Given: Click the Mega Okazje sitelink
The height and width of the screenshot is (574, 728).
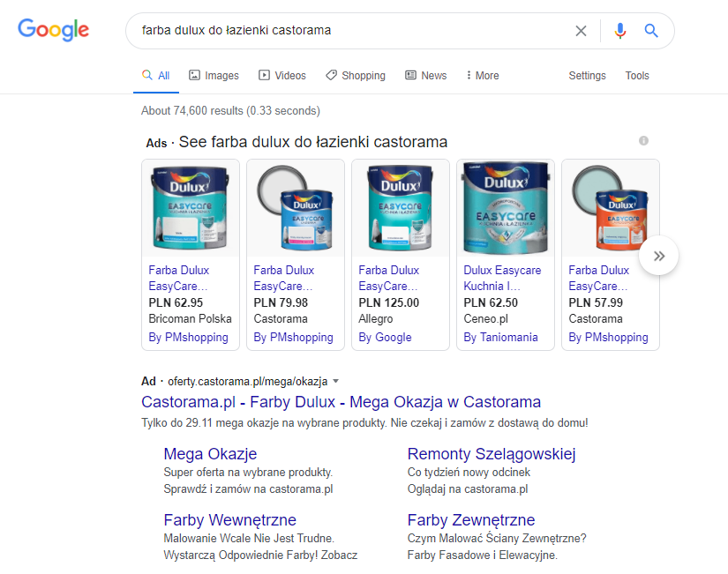Looking at the screenshot, I should (210, 454).
